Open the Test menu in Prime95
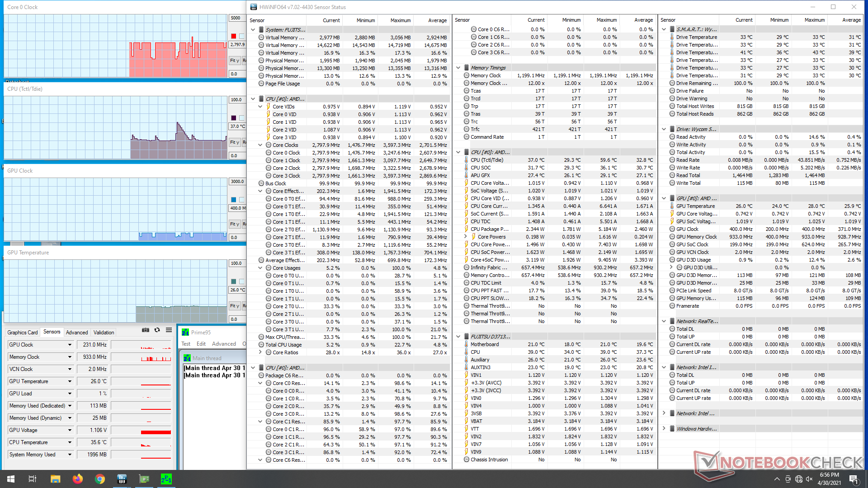The height and width of the screenshot is (488, 868). (x=186, y=344)
